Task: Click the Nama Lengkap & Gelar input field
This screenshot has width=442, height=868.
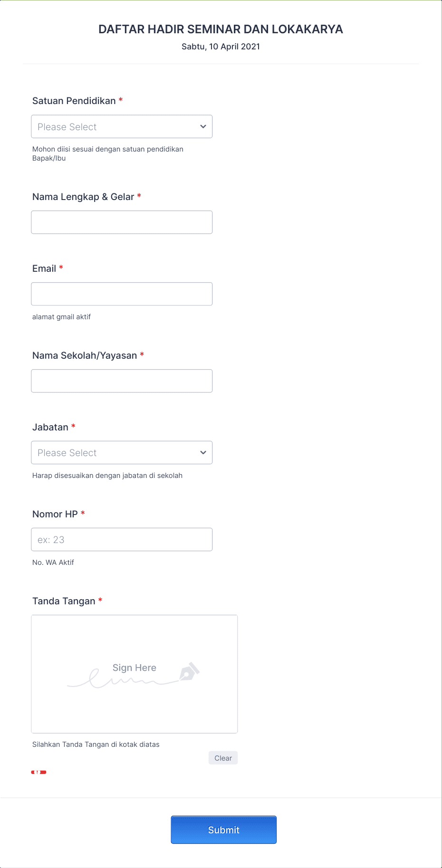Action: [x=122, y=222]
